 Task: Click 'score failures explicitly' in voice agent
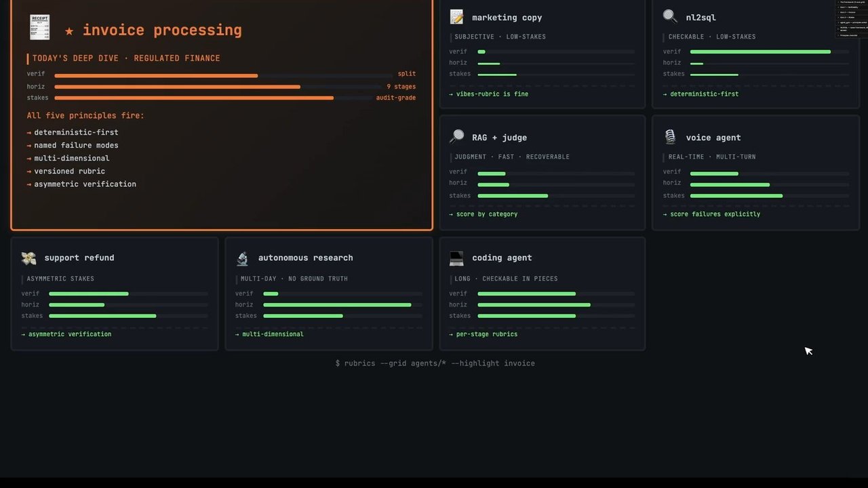pos(711,214)
